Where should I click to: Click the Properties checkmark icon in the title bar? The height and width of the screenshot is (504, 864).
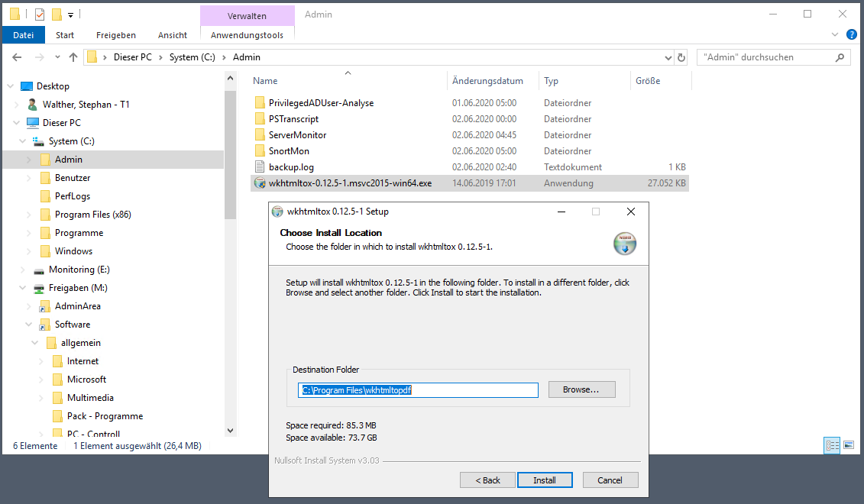(x=40, y=15)
